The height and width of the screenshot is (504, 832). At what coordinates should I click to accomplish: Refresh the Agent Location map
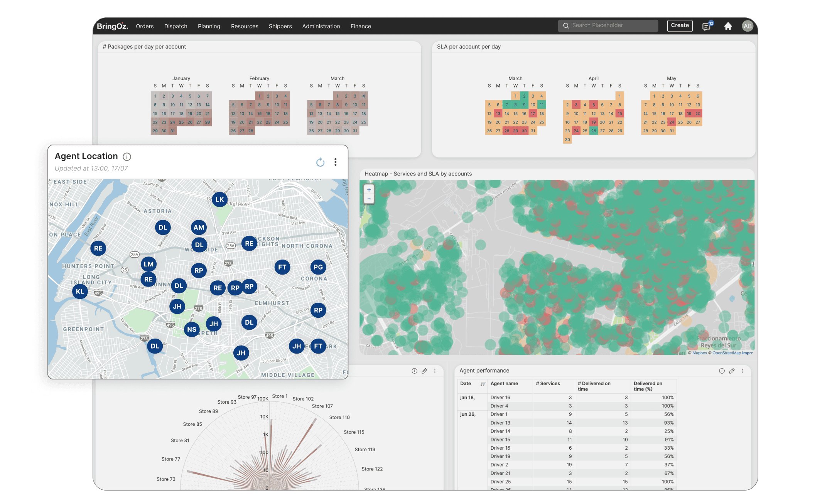click(320, 162)
